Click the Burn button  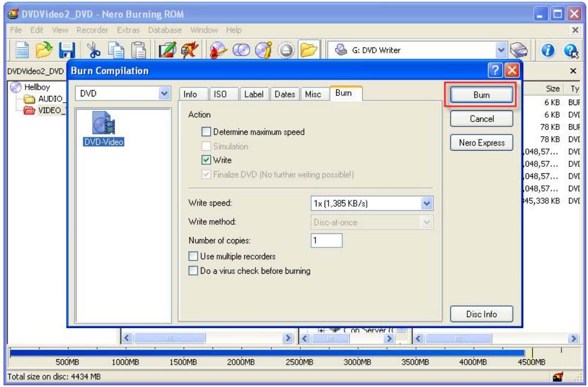pyautogui.click(x=482, y=95)
